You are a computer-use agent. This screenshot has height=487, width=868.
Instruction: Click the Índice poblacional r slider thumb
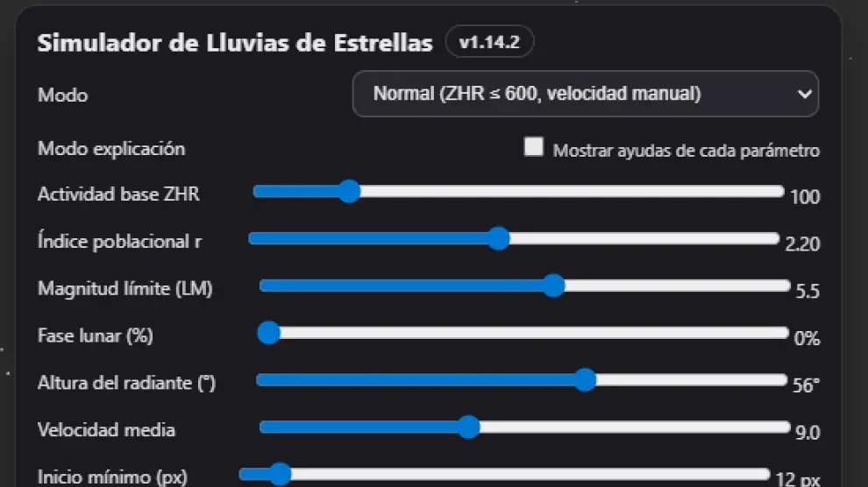click(498, 238)
